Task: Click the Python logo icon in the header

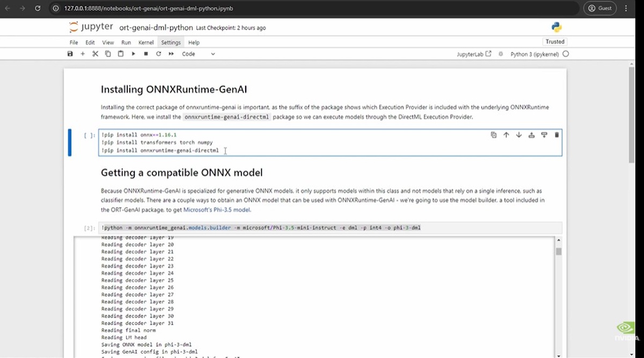Action: pos(557,27)
